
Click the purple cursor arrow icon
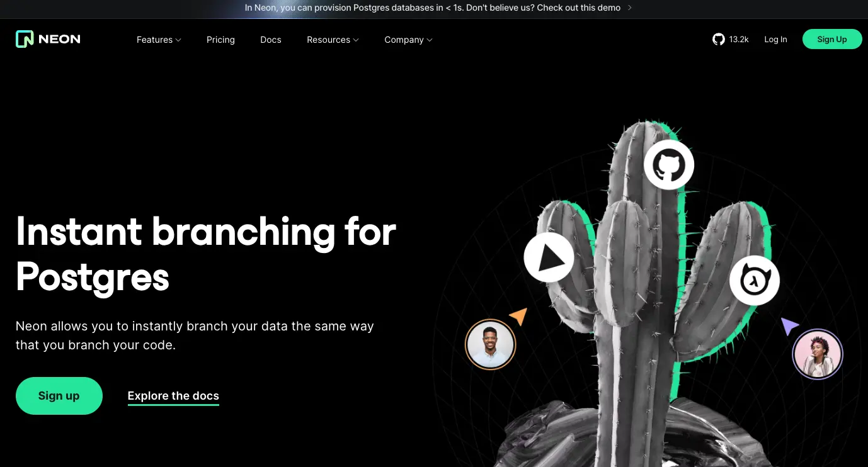pyautogui.click(x=789, y=325)
